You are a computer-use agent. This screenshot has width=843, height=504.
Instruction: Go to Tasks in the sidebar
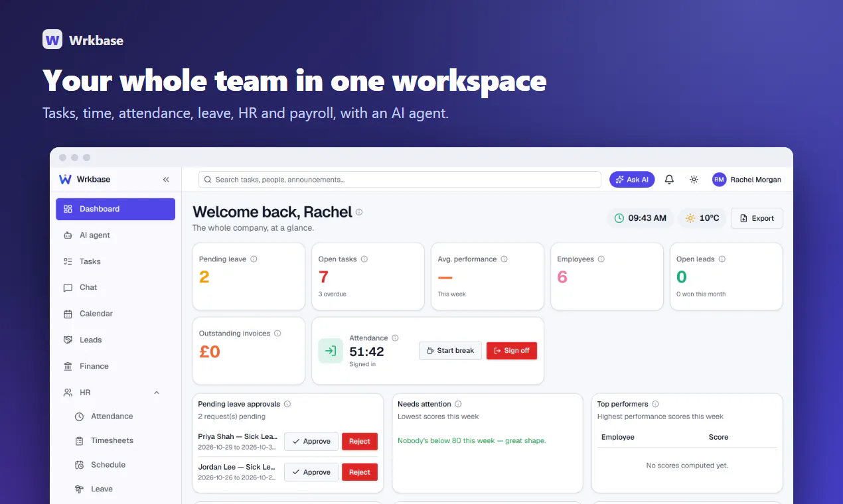115,261
